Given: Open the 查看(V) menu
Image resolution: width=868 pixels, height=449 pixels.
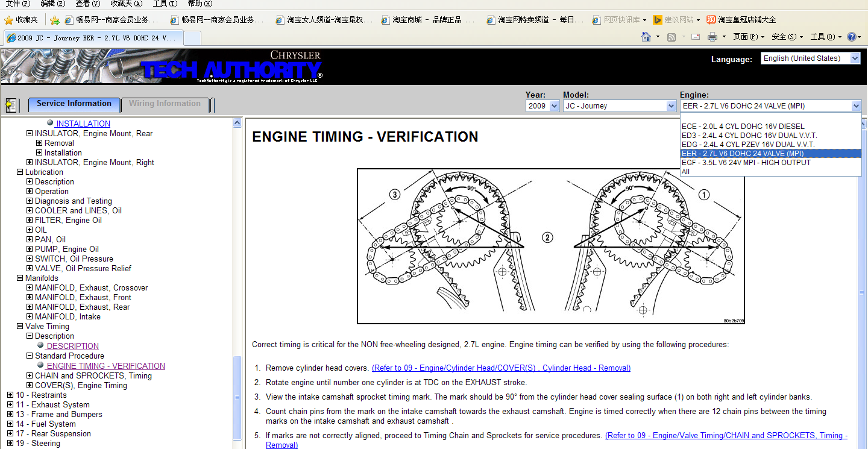Looking at the screenshot, I should [x=88, y=4].
